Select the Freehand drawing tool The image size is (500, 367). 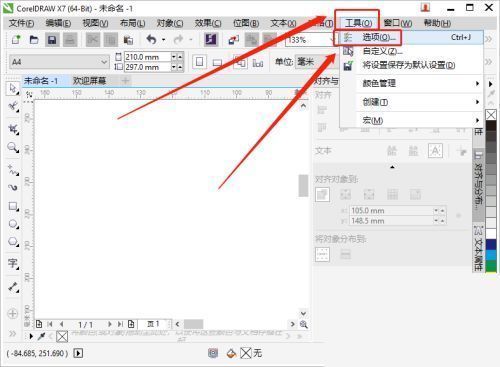coord(13,170)
